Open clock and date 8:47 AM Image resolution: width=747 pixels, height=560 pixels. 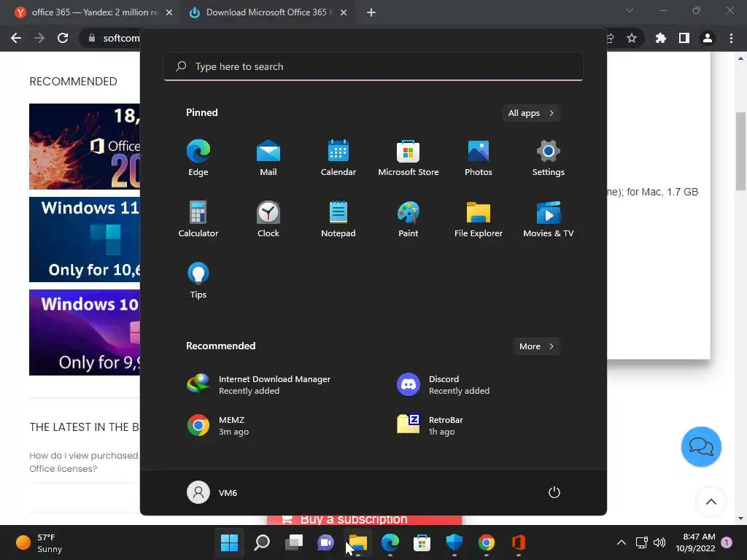(x=695, y=542)
